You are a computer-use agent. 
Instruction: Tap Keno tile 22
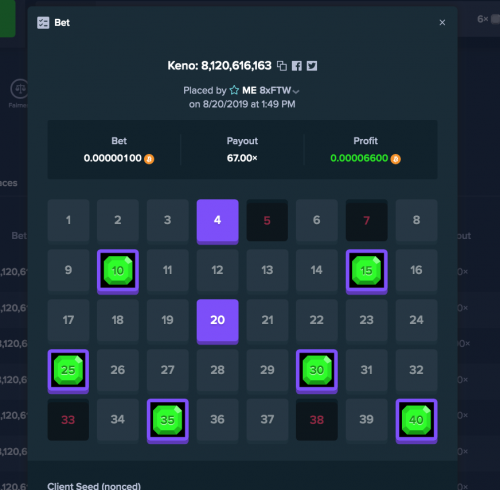click(x=317, y=320)
